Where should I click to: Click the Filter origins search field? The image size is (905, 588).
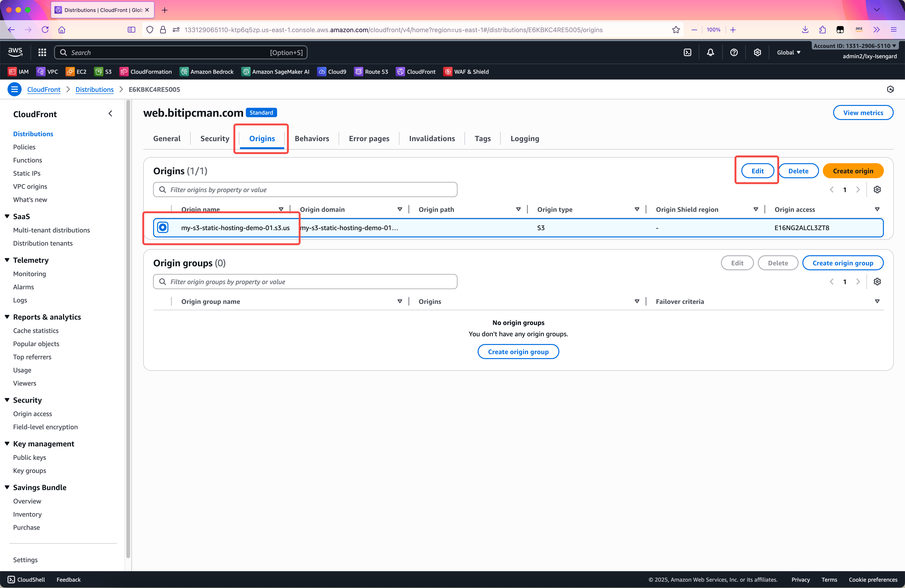click(x=305, y=190)
